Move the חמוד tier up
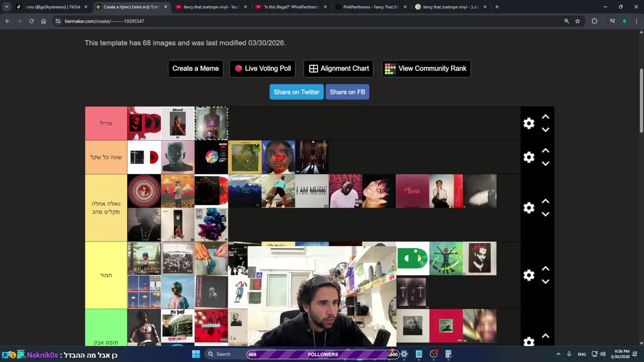This screenshot has width=644, height=362. pyautogui.click(x=545, y=268)
